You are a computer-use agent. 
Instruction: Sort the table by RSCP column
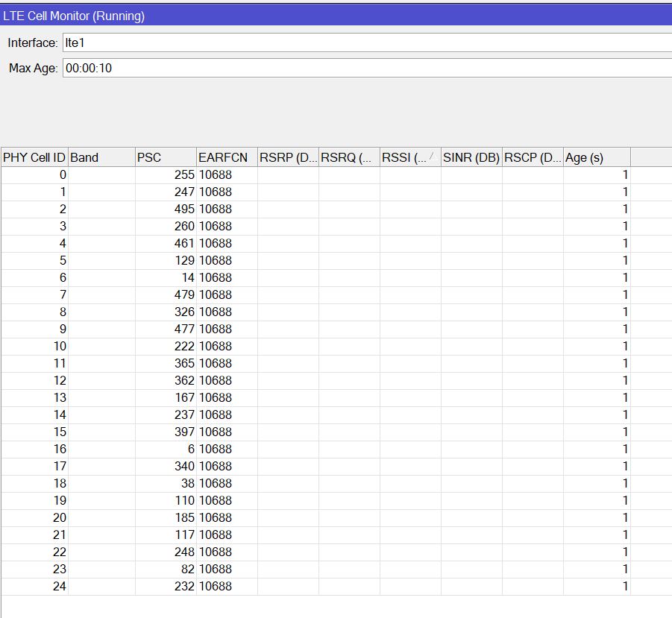(531, 157)
